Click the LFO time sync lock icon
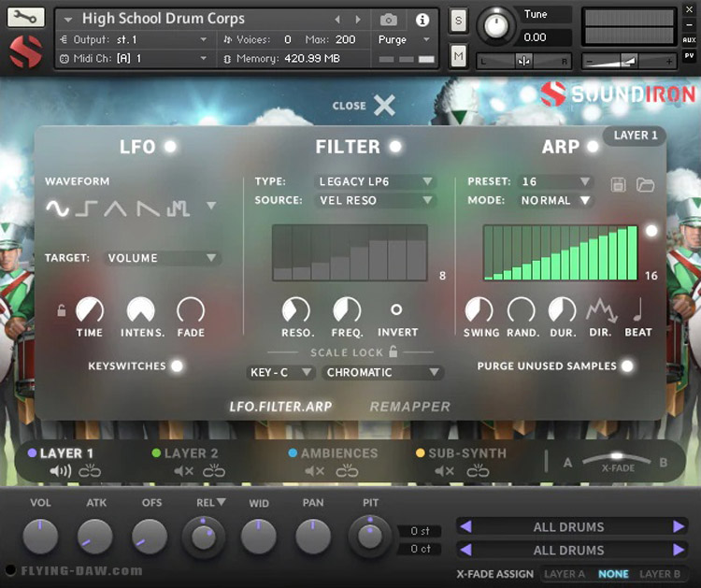Viewport: 701px width, 588px height. [62, 309]
